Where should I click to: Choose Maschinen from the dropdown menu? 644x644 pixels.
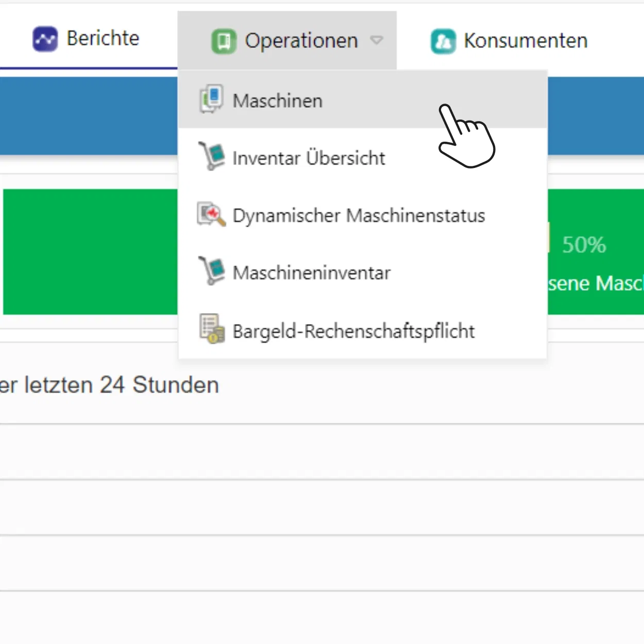[x=278, y=101]
